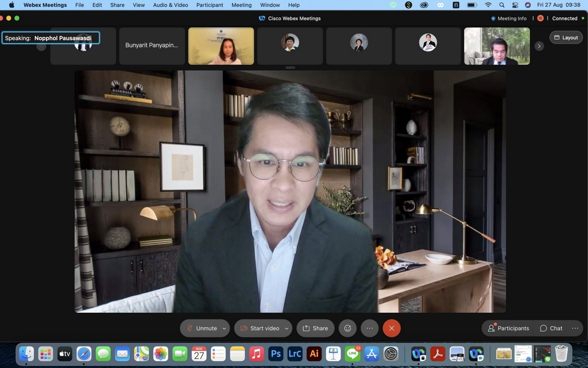Open the LINE app in dock
The width and height of the screenshot is (588, 368).
[352, 354]
